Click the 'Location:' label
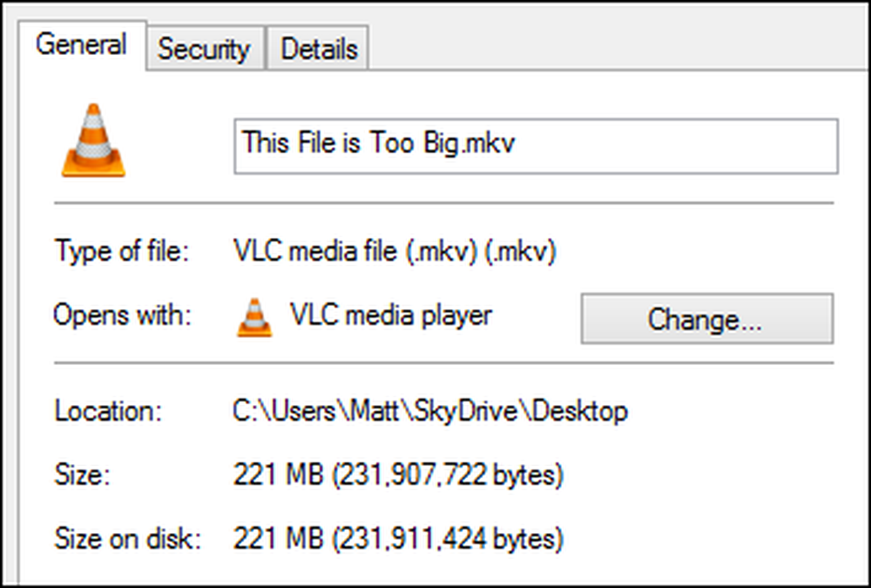 point(108,411)
